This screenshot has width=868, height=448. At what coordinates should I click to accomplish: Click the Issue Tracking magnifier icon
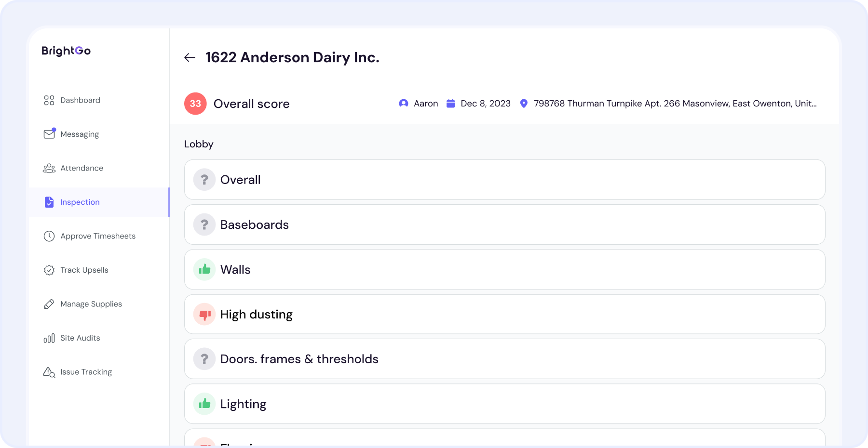coord(49,372)
